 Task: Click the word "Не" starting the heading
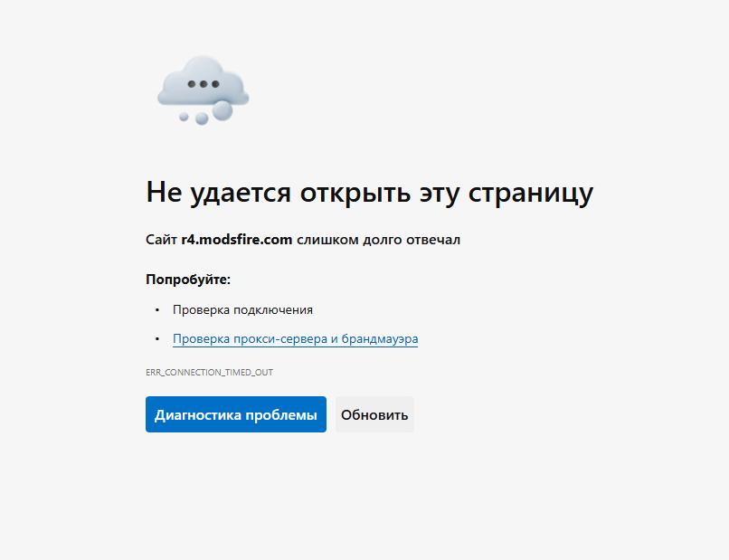tap(164, 193)
